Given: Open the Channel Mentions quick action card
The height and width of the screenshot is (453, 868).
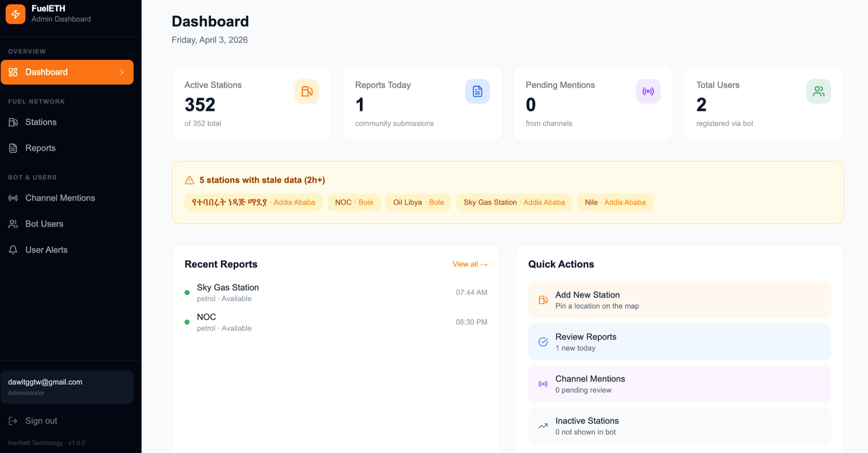Looking at the screenshot, I should click(679, 384).
